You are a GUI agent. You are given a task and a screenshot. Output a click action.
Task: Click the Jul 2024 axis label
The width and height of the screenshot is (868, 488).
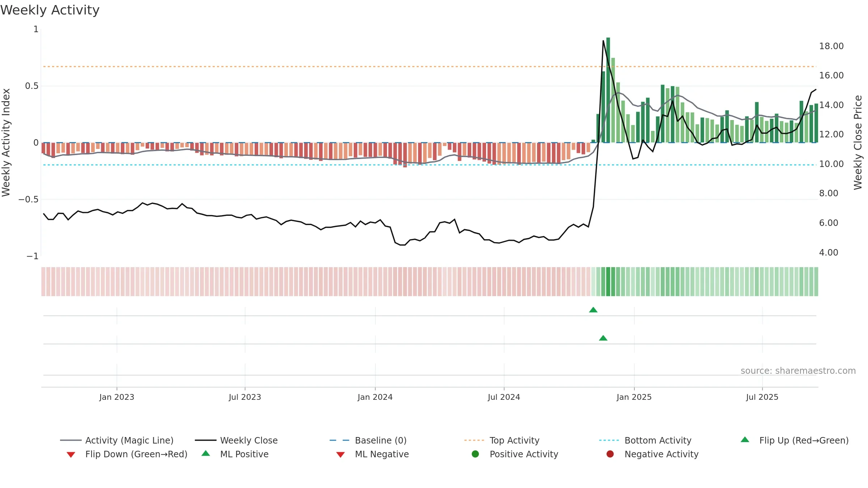click(x=504, y=397)
